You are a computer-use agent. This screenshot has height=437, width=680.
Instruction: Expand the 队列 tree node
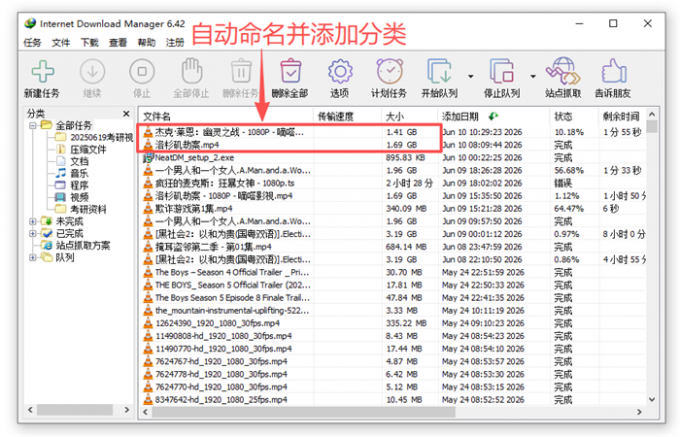point(33,258)
